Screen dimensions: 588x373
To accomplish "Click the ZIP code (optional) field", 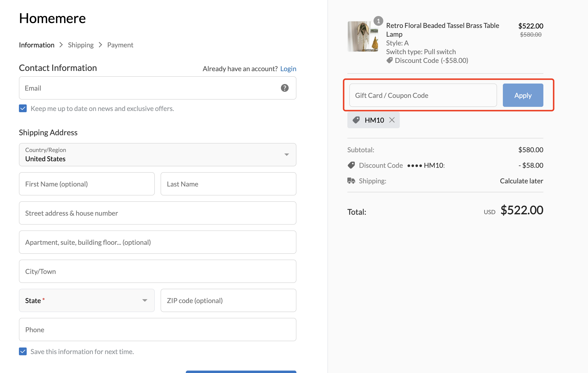I will tap(228, 300).
